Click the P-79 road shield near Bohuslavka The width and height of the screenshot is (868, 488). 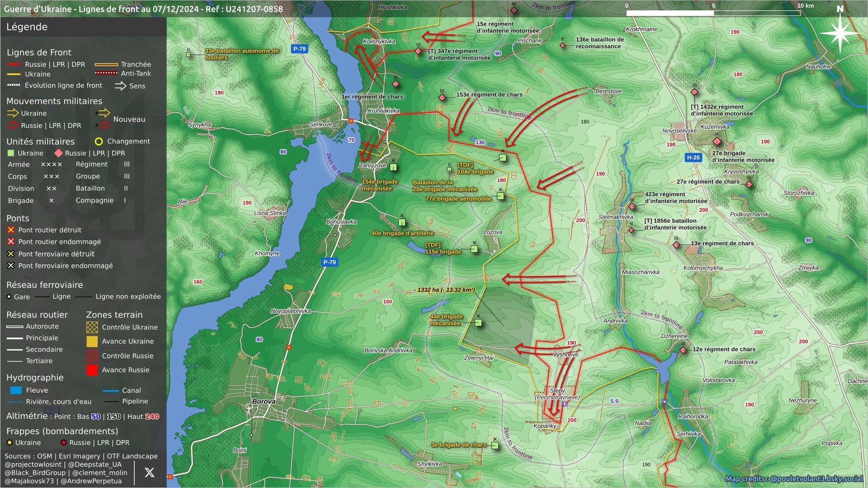[x=330, y=262]
